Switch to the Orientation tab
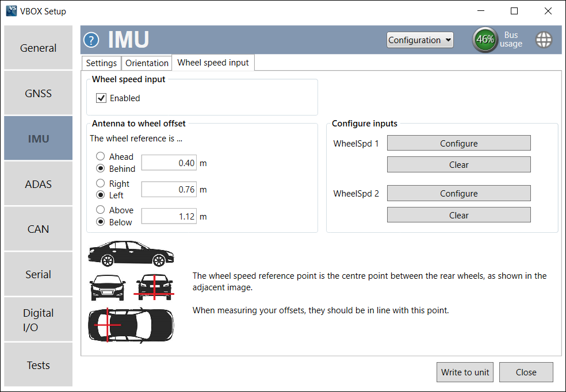This screenshot has height=392, width=566. pyautogui.click(x=147, y=63)
